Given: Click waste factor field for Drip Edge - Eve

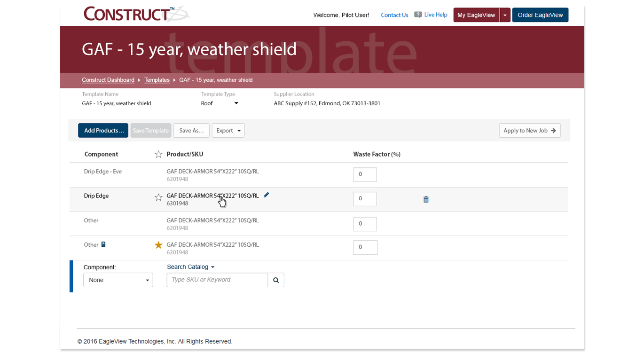Looking at the screenshot, I should [x=365, y=174].
